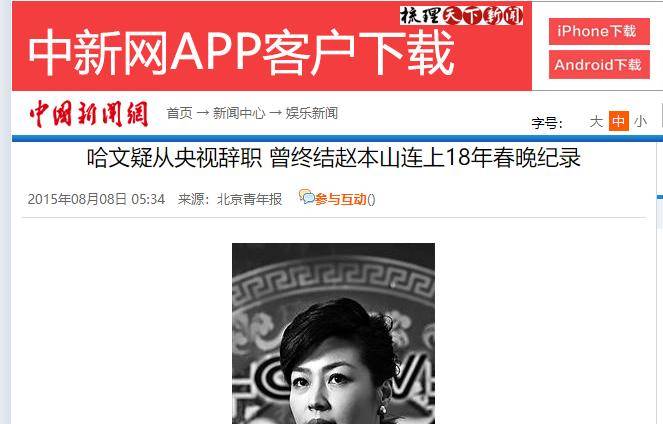Go to 首页 in the breadcrumb

[x=179, y=113]
